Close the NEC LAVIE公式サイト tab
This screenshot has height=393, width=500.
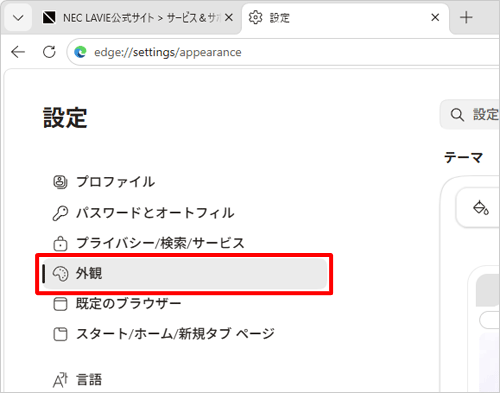point(229,18)
